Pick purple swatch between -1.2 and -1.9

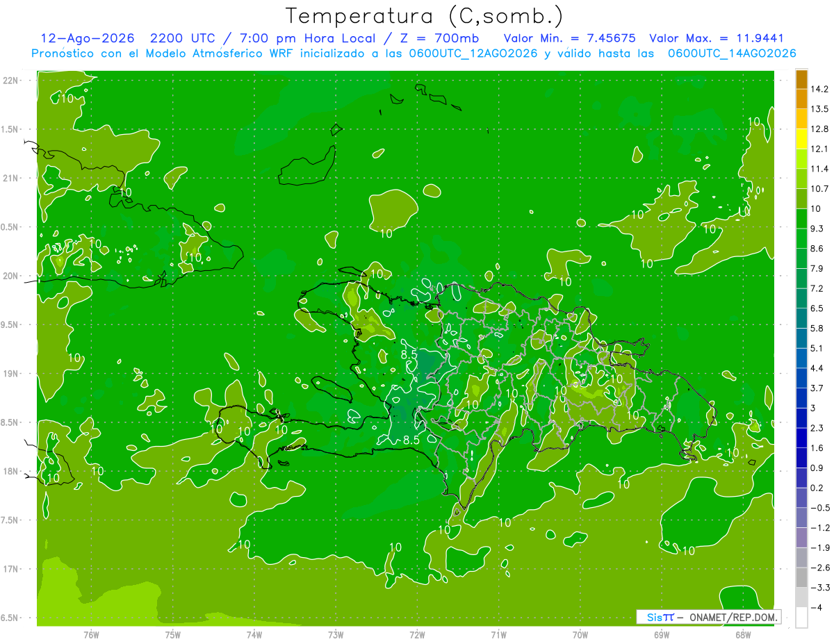click(x=801, y=538)
